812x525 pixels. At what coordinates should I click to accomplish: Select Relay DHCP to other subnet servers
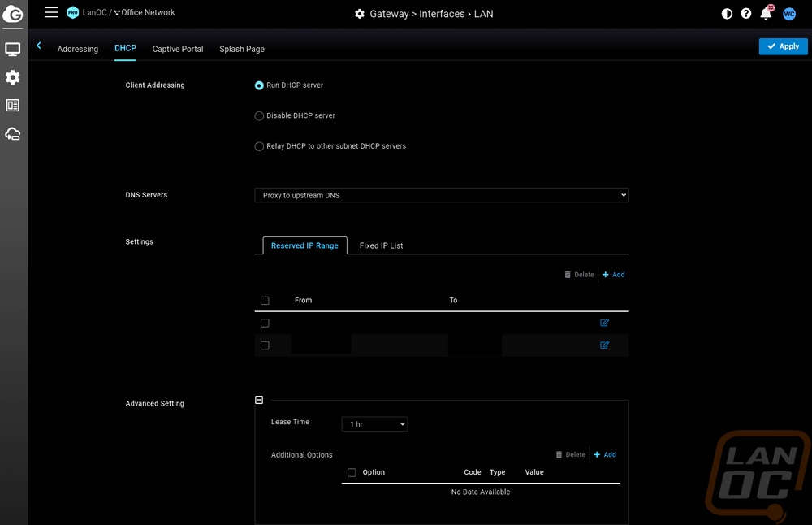(259, 146)
